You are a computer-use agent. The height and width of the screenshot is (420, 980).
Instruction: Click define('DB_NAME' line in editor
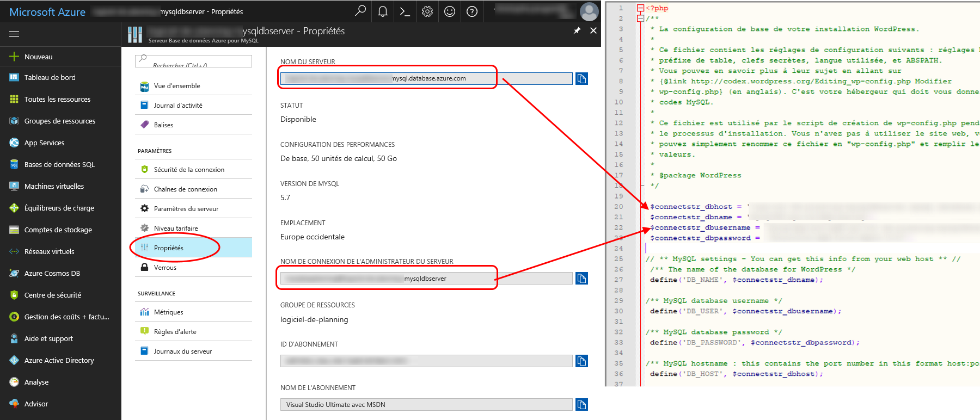click(736, 280)
